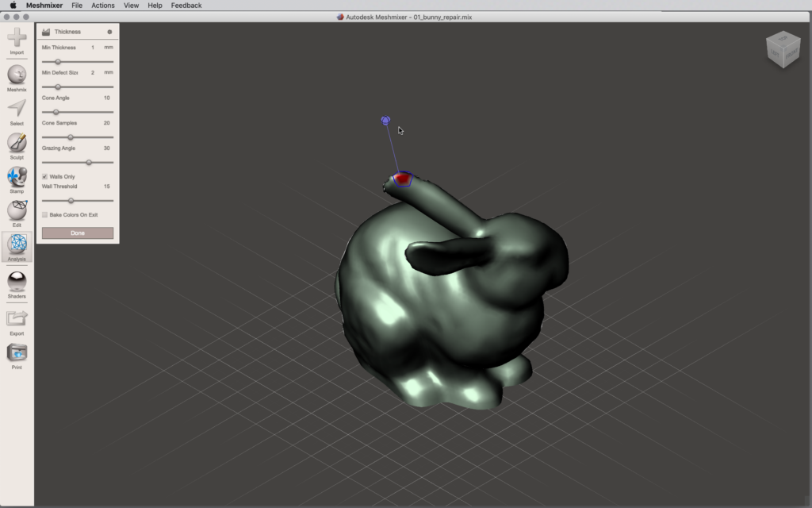Click the view navigation cube
Image resolution: width=812 pixels, height=508 pixels.
(x=782, y=49)
